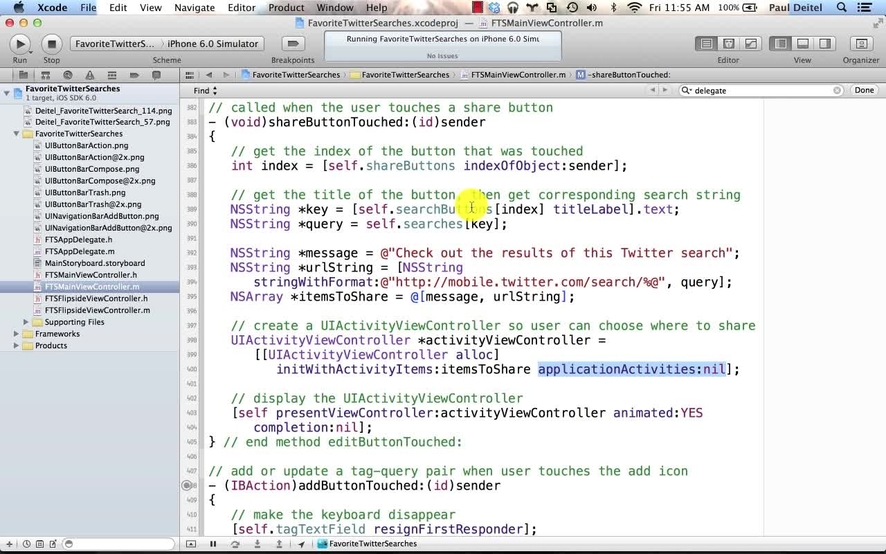Open the Organizer window
886x554 pixels.
pyautogui.click(x=861, y=44)
